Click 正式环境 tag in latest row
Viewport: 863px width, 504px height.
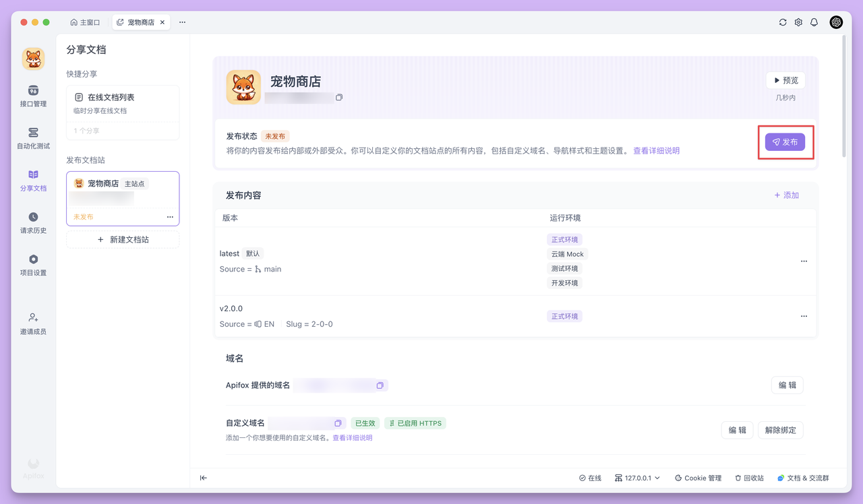(x=564, y=240)
